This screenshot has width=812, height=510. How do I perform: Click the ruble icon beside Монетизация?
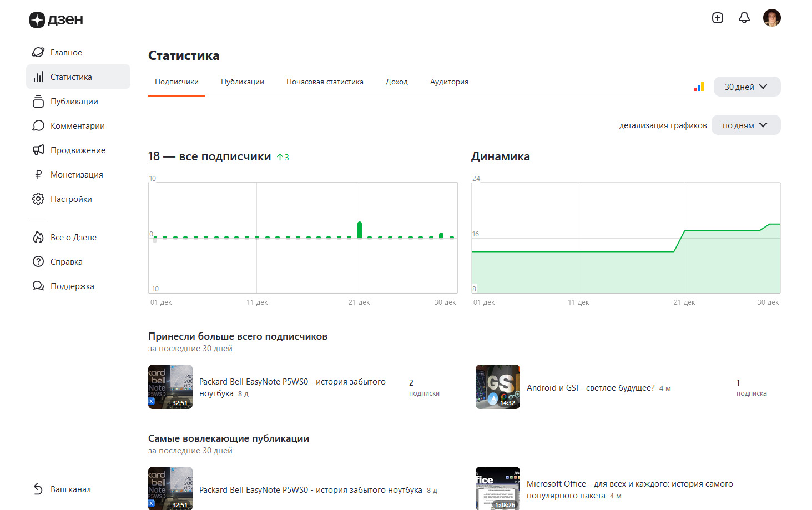pyautogui.click(x=38, y=174)
